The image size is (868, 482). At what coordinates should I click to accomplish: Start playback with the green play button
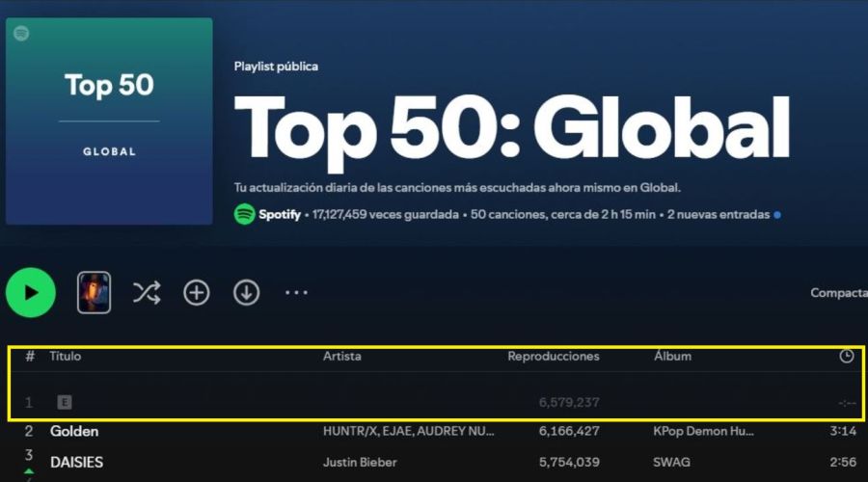pyautogui.click(x=31, y=293)
